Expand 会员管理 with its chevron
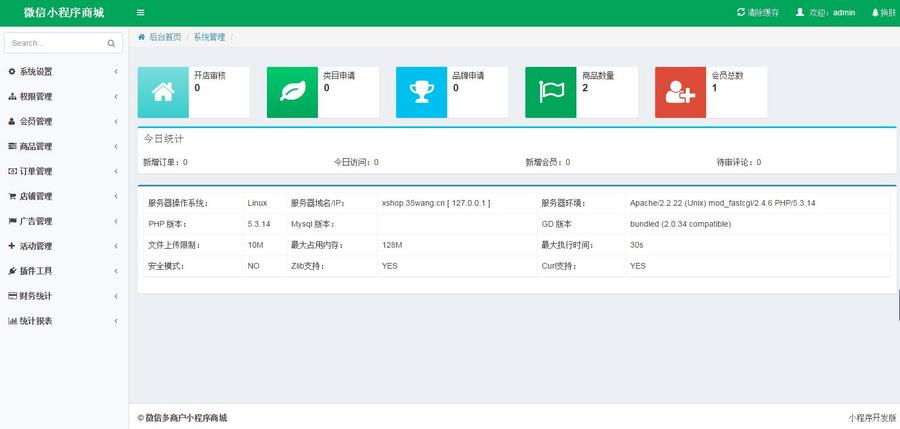900x429 pixels. click(x=116, y=121)
